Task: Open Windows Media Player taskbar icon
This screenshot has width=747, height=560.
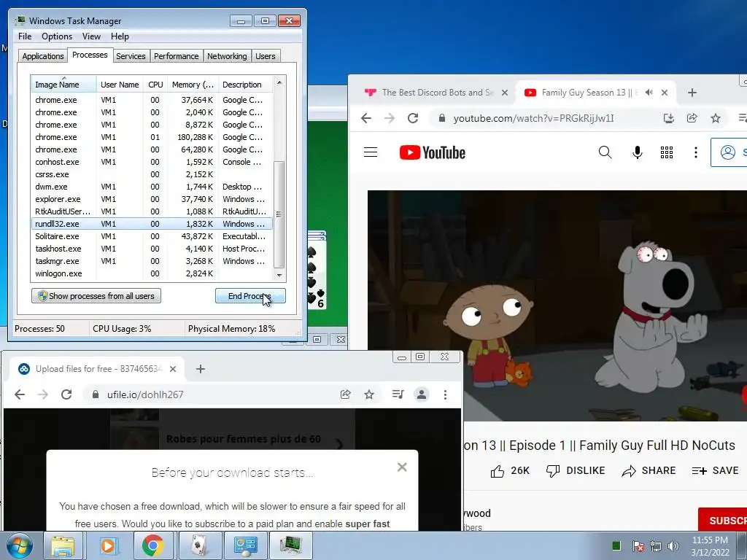Action: (x=108, y=545)
